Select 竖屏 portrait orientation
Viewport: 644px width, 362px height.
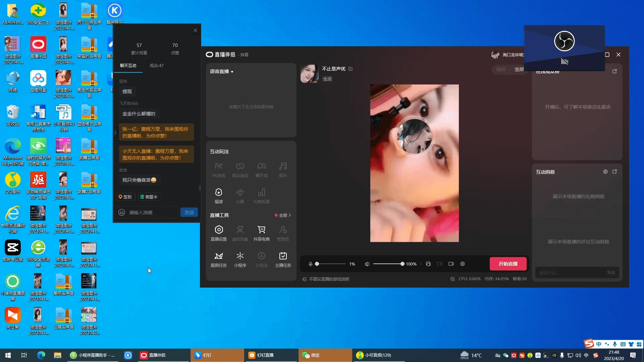click(x=519, y=69)
